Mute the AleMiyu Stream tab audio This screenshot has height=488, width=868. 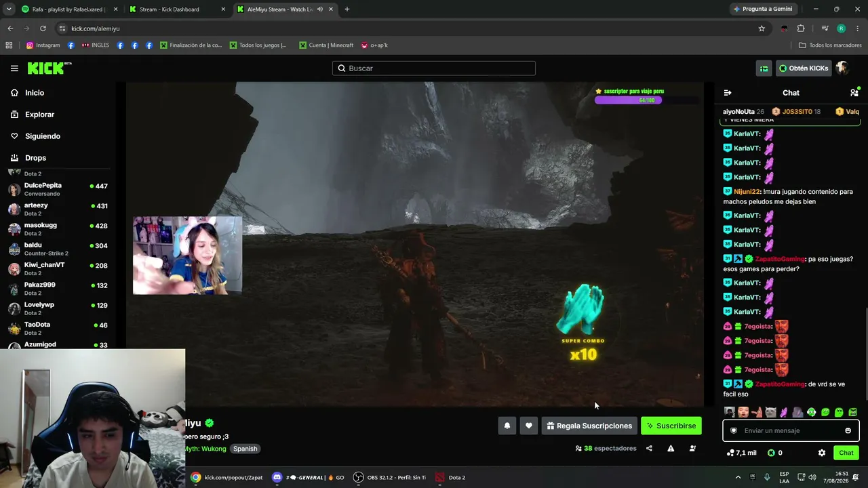tap(320, 9)
